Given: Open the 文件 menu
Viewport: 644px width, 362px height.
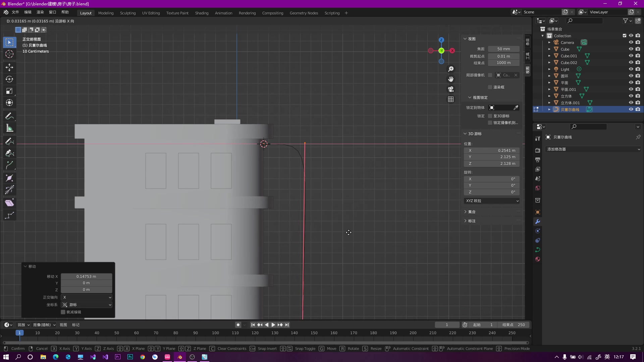Looking at the screenshot, I should [15, 12].
